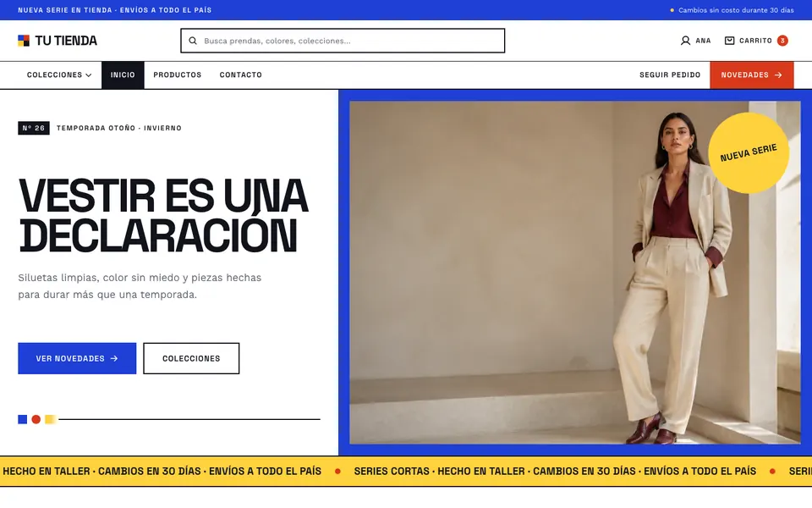Click the cart bag icon
812x508 pixels.
[x=729, y=41]
